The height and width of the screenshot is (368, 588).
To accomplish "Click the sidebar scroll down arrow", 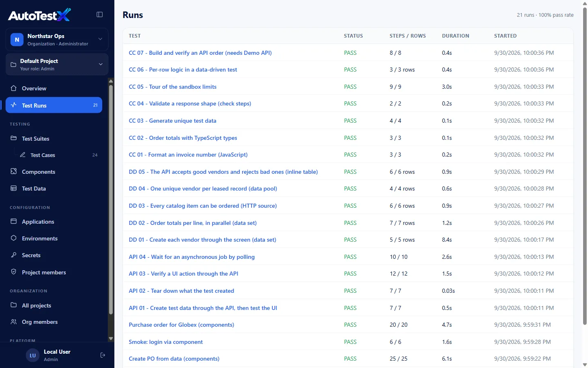I will tap(111, 339).
